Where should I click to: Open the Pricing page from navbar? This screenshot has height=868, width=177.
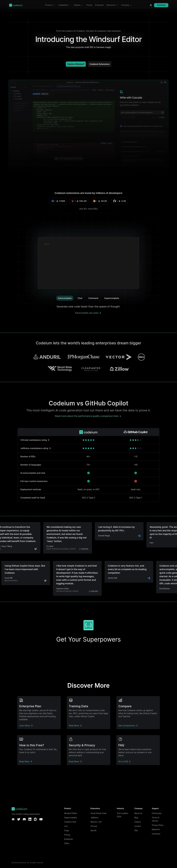[x=89, y=5]
